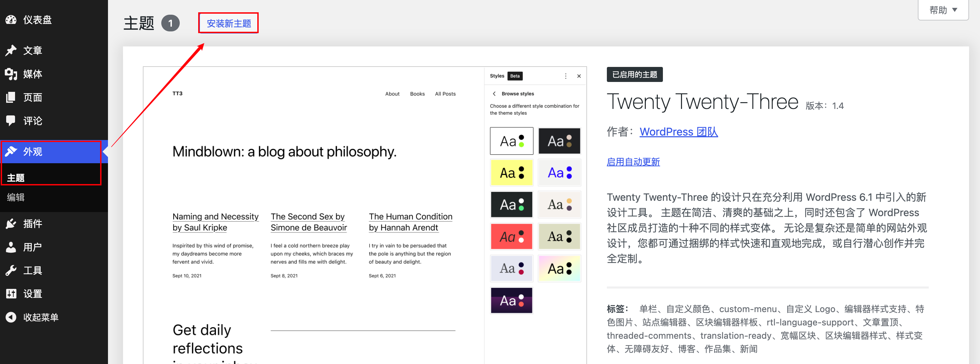Select the light swatch with blue Aa
The image size is (980, 364).
tap(559, 173)
